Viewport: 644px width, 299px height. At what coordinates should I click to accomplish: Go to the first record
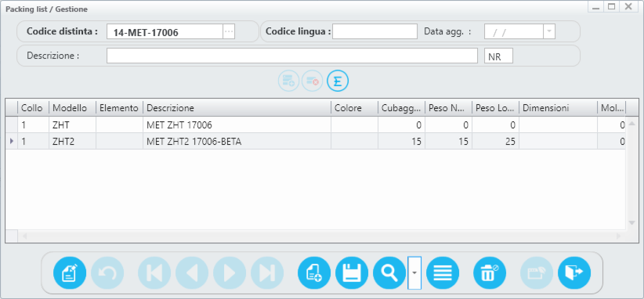pyautogui.click(x=154, y=272)
